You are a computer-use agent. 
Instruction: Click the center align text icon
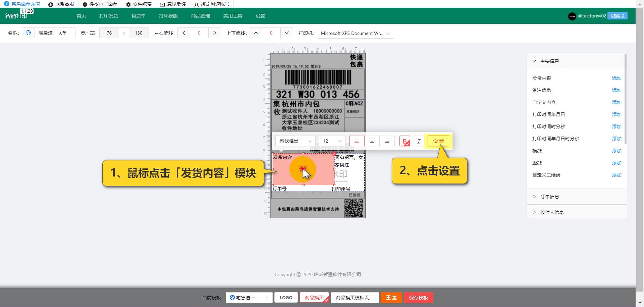(x=372, y=141)
